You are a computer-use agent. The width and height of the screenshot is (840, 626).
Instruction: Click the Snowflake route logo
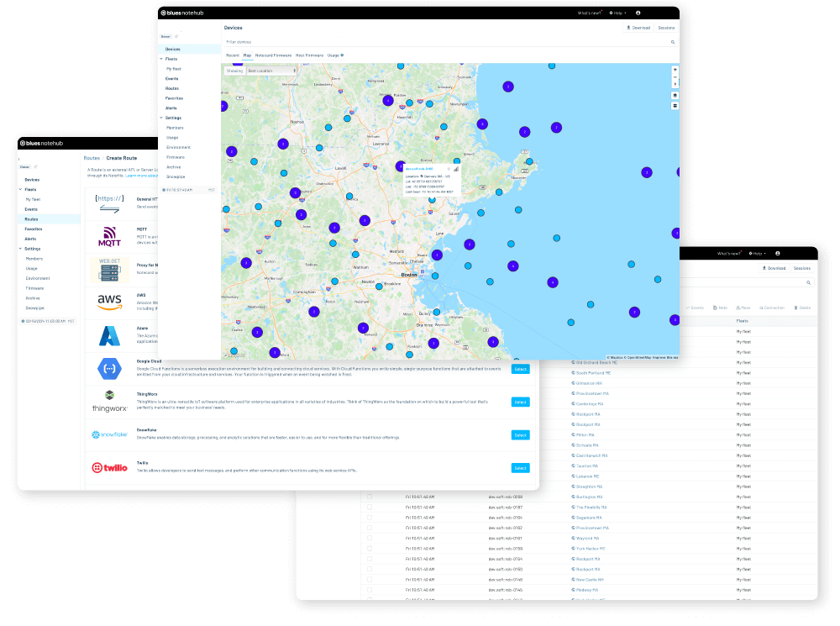(x=110, y=434)
